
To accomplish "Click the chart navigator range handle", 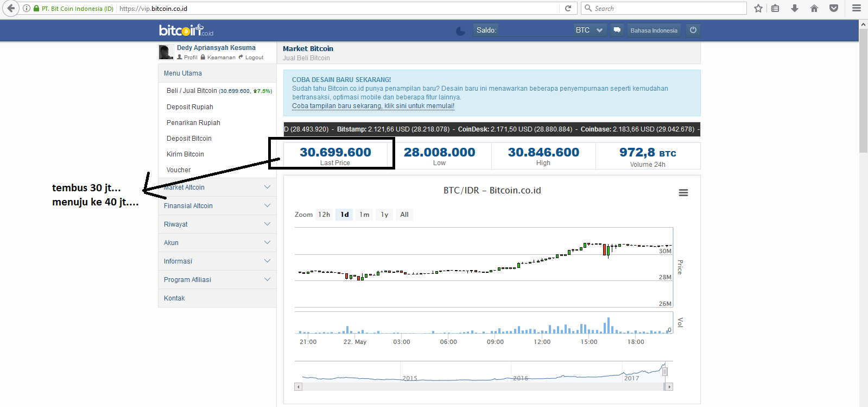I will [664, 372].
